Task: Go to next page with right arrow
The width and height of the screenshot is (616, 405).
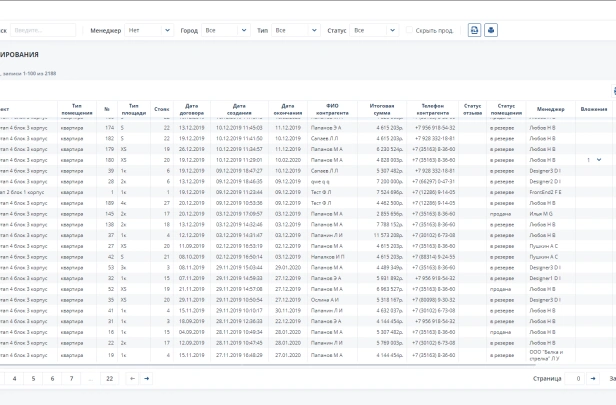Action: (x=146, y=379)
